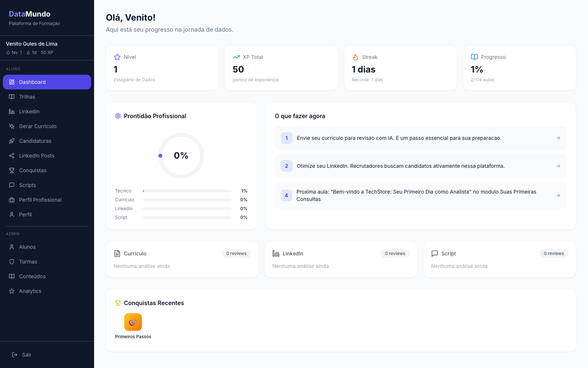Image resolution: width=588 pixels, height=368 pixels.
Task: Open the arrow for sending curriculo for review
Action: point(558,138)
